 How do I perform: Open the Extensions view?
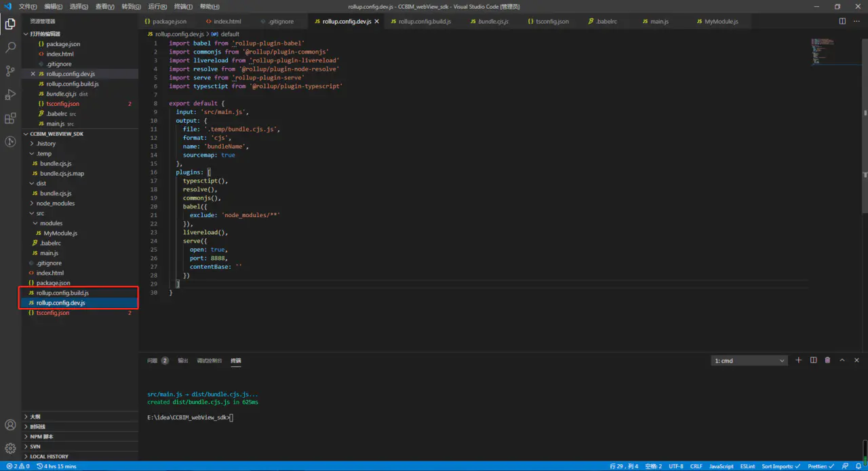pyautogui.click(x=10, y=118)
